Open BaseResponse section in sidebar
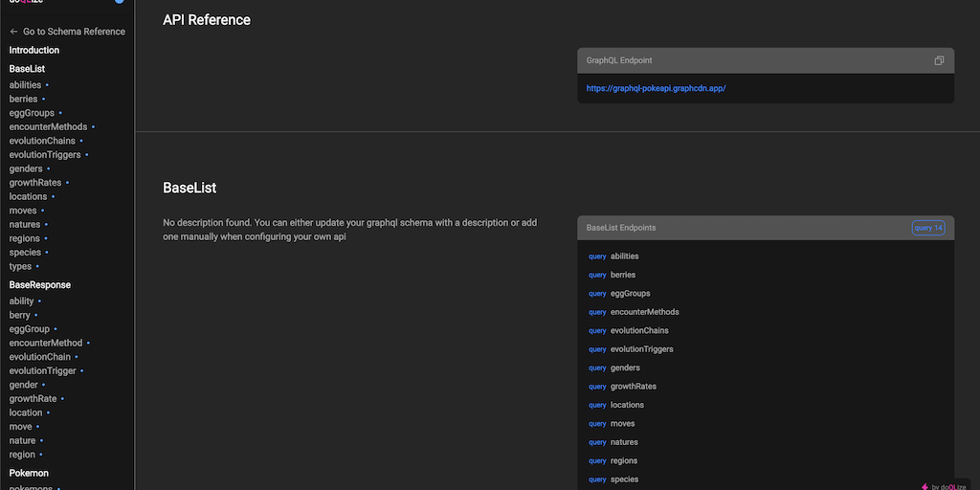 pyautogui.click(x=40, y=284)
